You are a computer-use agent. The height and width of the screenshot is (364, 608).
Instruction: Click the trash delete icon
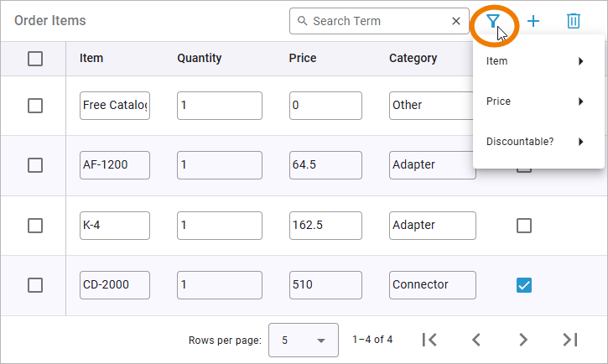pos(574,22)
